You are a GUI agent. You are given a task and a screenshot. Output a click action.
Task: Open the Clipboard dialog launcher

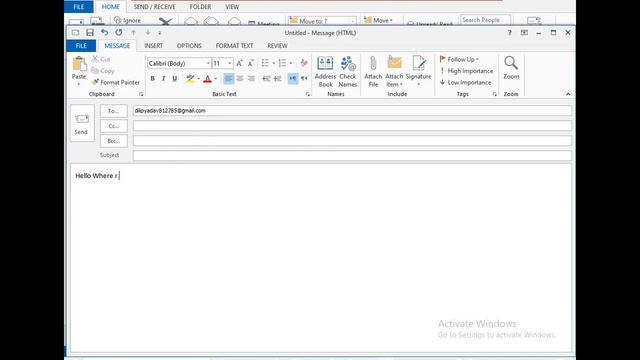[141, 94]
